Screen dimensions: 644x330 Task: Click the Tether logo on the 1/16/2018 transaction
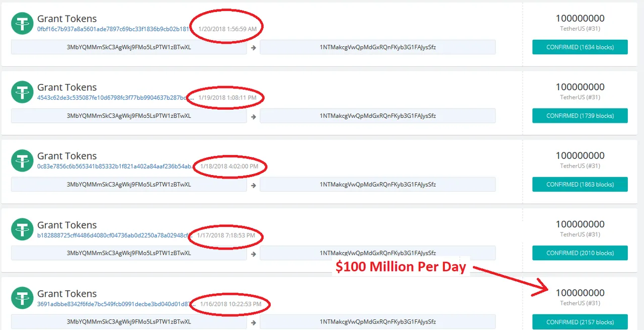(22, 298)
